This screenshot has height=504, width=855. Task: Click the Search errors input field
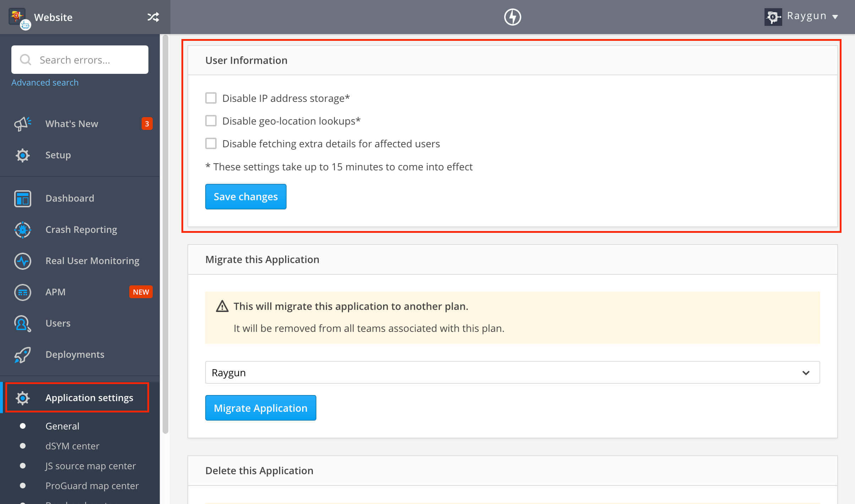pyautogui.click(x=80, y=60)
